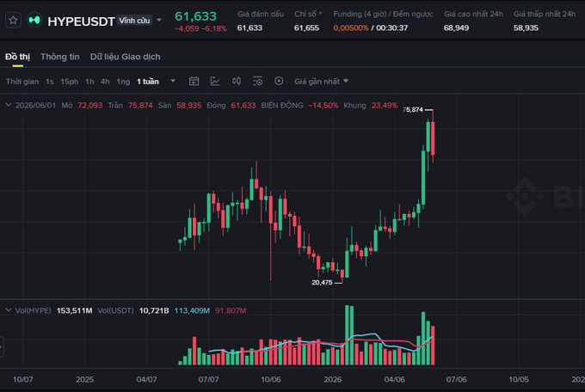Click the 91,807M red MA volume value
The image size is (585, 392).
tap(231, 310)
